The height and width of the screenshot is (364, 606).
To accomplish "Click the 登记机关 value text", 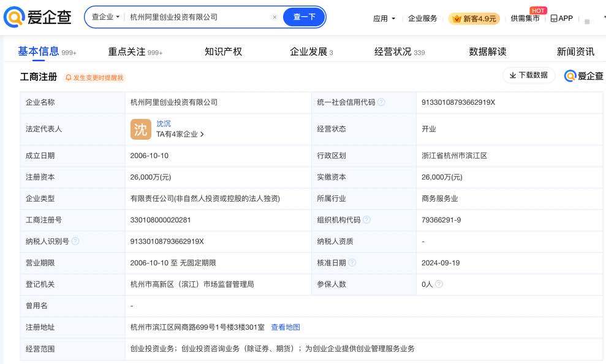I will tap(192, 284).
